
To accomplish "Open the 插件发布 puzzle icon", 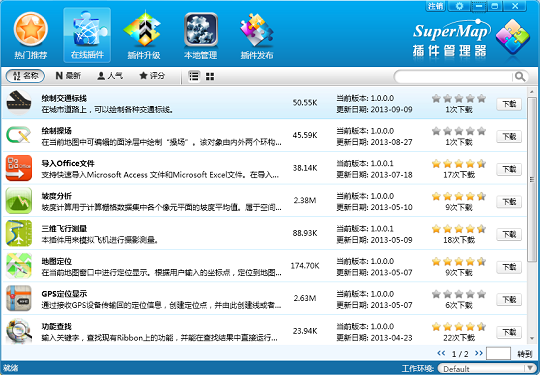I will pyautogui.click(x=257, y=29).
